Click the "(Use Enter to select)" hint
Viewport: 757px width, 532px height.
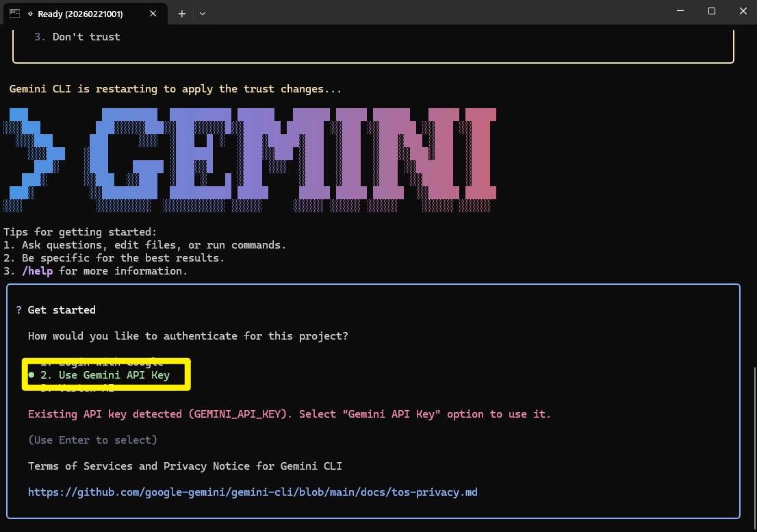[x=92, y=440]
